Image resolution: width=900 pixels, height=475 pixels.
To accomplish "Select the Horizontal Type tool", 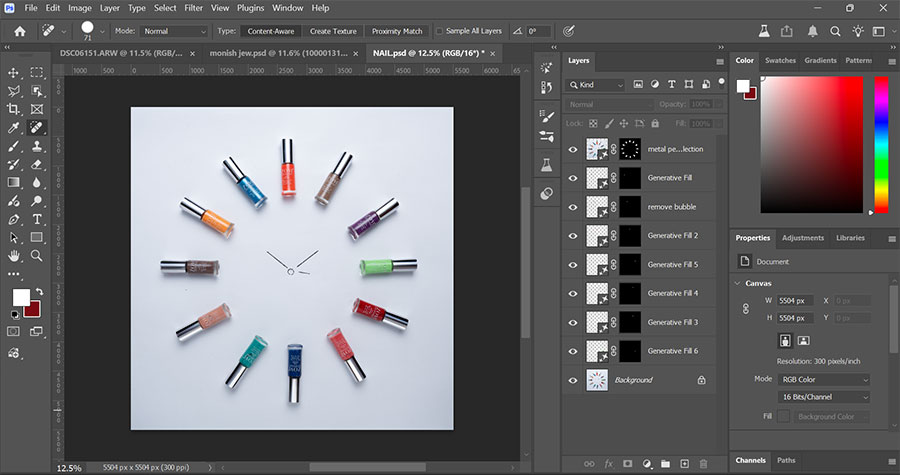I will pos(37,219).
